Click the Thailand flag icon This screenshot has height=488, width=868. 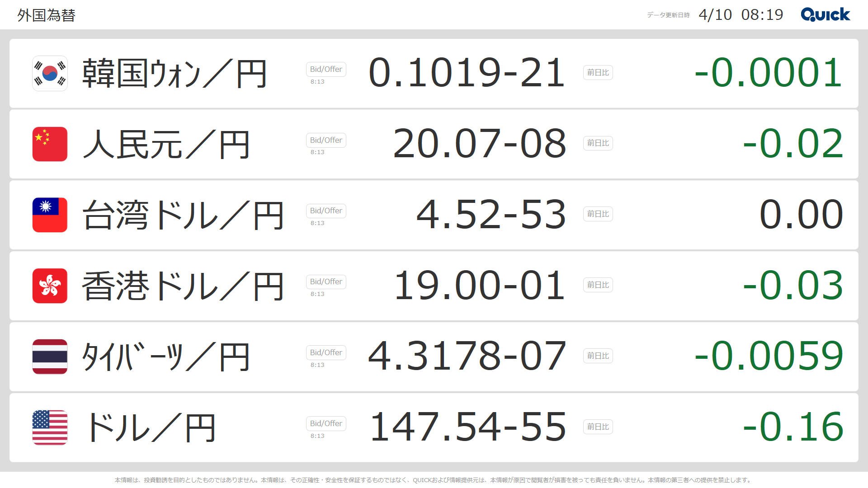coord(50,357)
